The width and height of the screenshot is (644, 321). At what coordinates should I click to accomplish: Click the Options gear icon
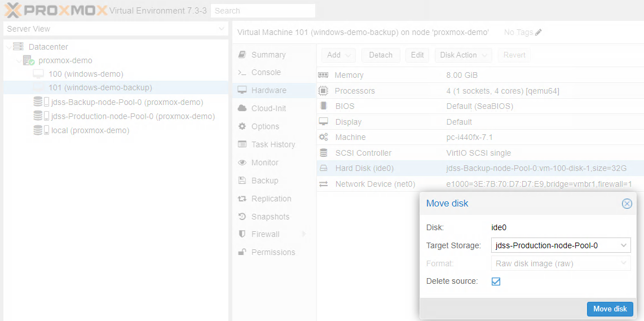(242, 126)
